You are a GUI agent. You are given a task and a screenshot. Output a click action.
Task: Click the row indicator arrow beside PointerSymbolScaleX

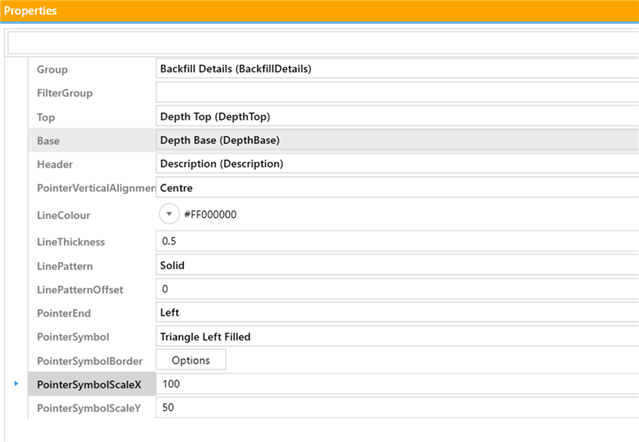click(x=16, y=384)
